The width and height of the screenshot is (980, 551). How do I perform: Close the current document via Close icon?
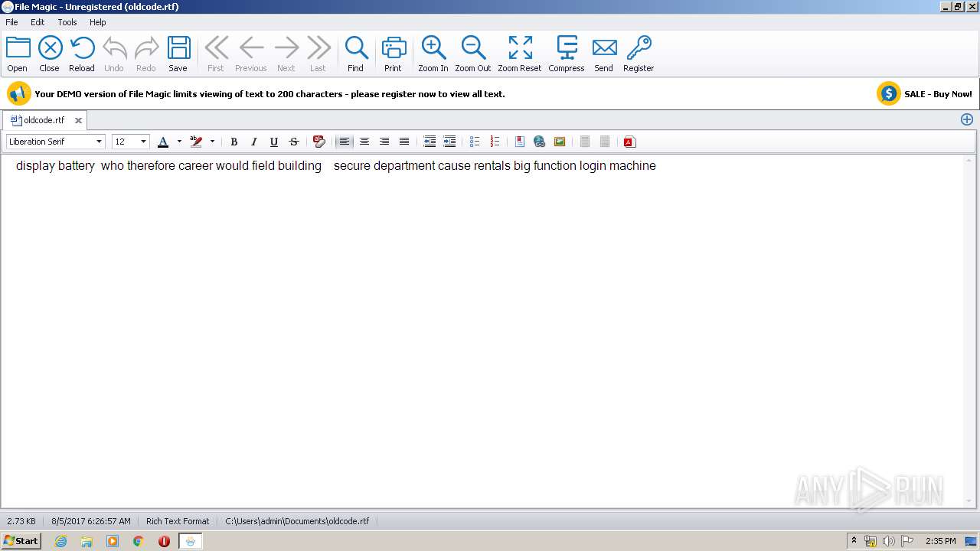(x=50, y=54)
